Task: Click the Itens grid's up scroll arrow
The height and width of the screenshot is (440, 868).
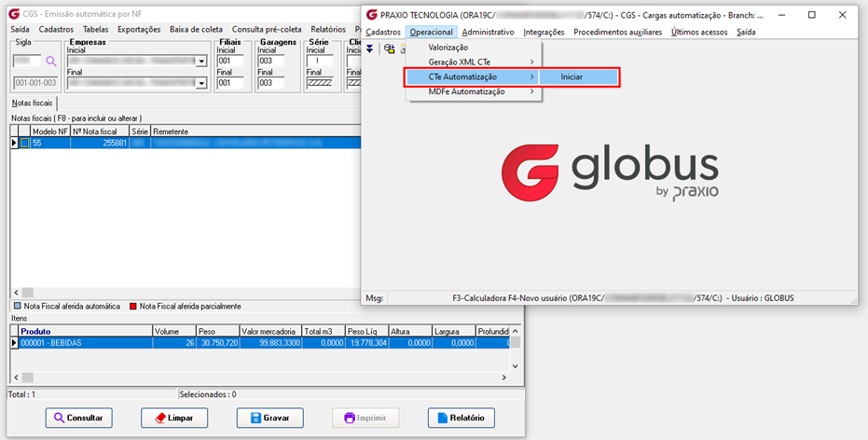Action: pos(516,331)
